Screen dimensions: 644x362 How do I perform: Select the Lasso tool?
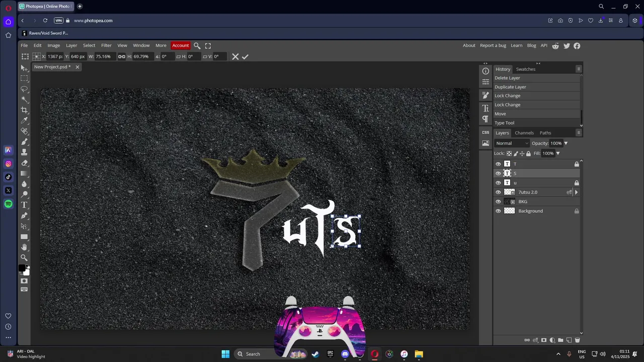[24, 89]
